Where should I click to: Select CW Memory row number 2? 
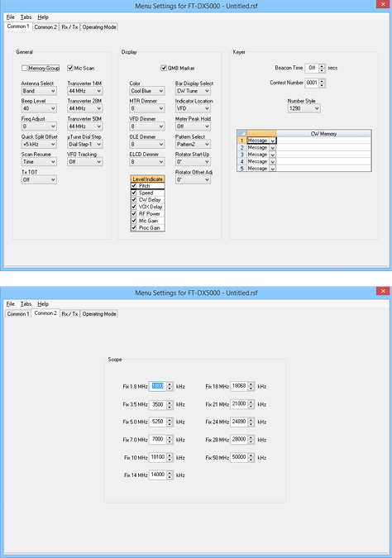coord(241,147)
